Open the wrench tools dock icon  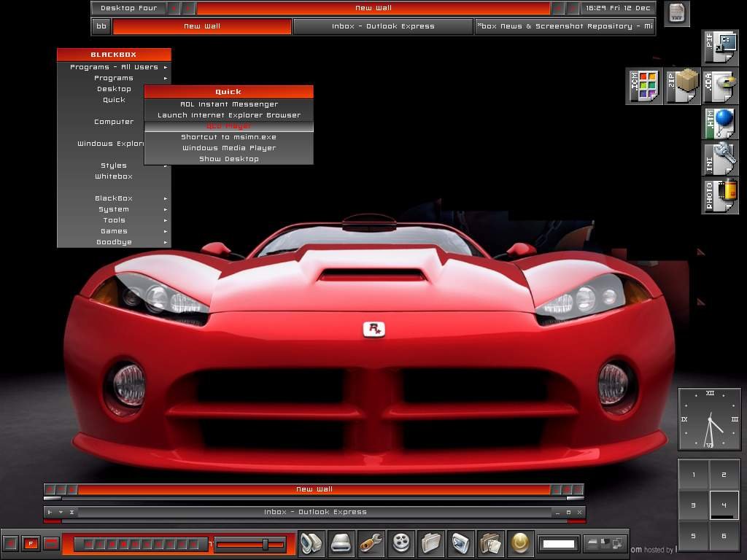371,542
